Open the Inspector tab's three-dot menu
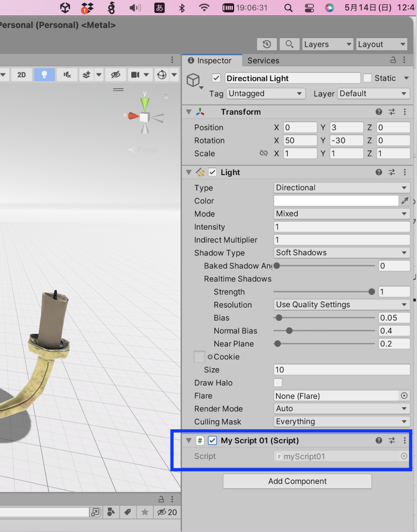 pyautogui.click(x=404, y=60)
